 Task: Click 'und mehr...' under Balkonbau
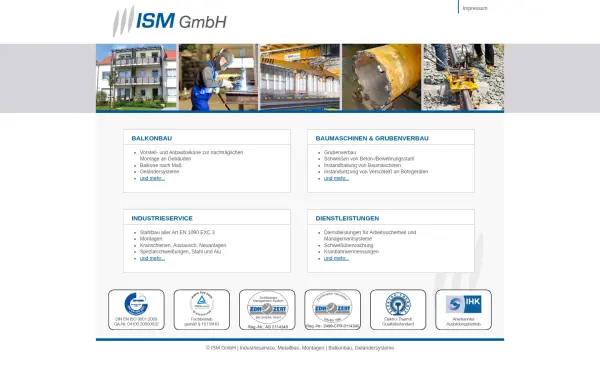pyautogui.click(x=152, y=178)
